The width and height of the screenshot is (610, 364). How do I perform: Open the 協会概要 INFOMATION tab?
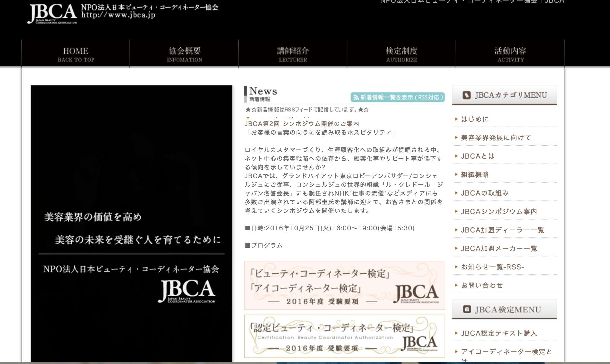point(184,54)
